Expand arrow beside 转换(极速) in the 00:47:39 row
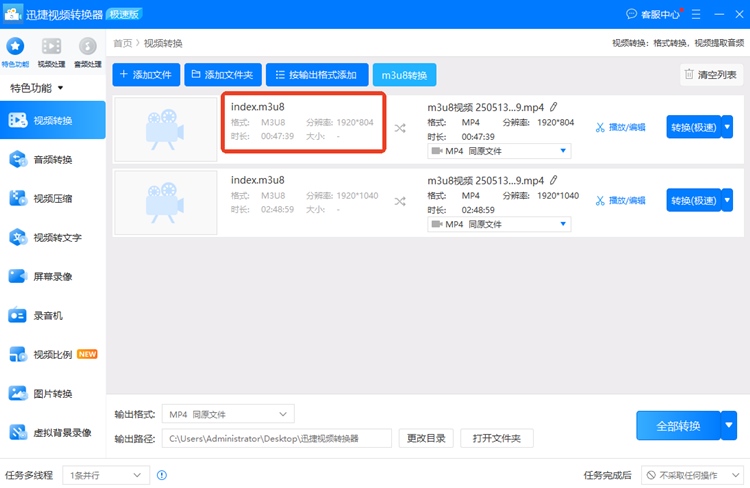Image resolution: width=750 pixels, height=488 pixels. coord(727,127)
